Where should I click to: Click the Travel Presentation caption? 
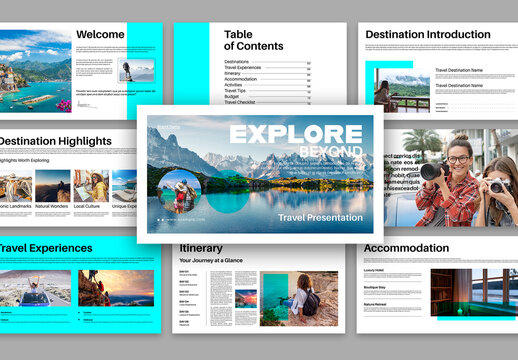[x=320, y=218]
